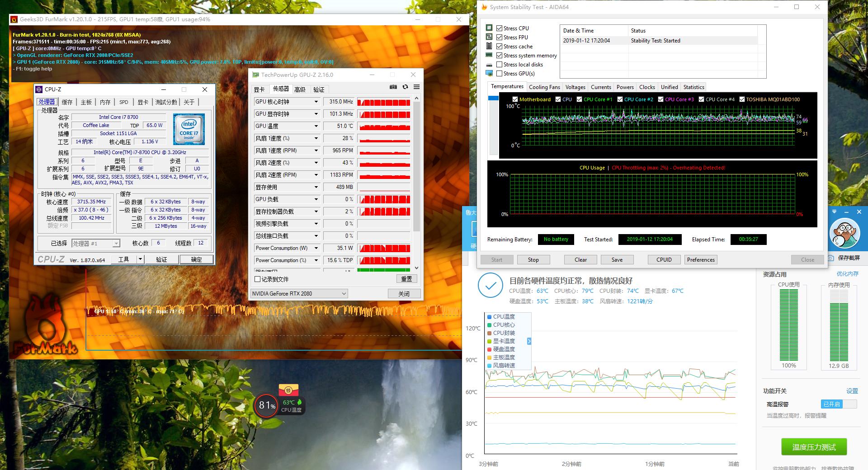Click the 硬盘温度 red legend swatch
The image size is (868, 470).
[x=490, y=349]
